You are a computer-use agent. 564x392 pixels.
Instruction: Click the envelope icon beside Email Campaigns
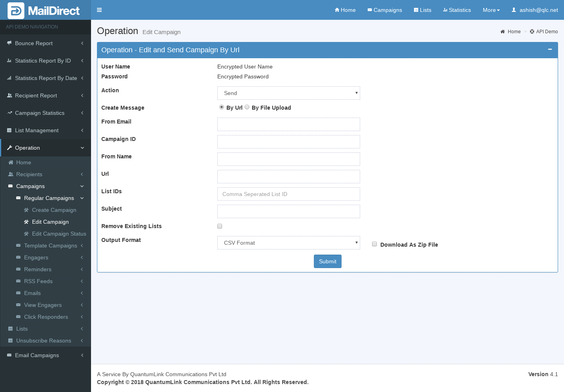tap(9, 355)
